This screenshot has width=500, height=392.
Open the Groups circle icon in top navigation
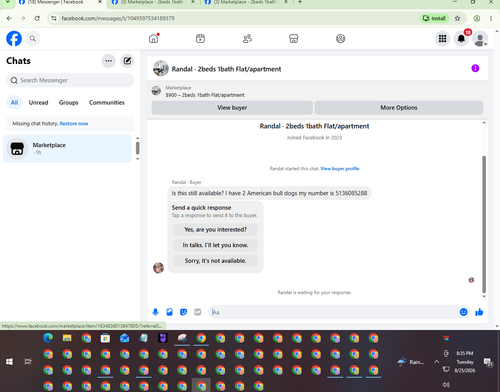[x=340, y=39]
